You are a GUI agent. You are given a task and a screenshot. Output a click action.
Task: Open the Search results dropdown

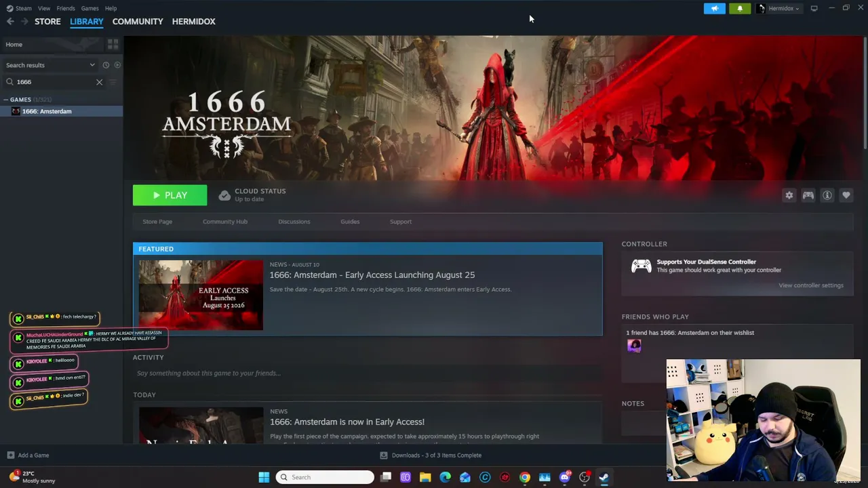50,65
